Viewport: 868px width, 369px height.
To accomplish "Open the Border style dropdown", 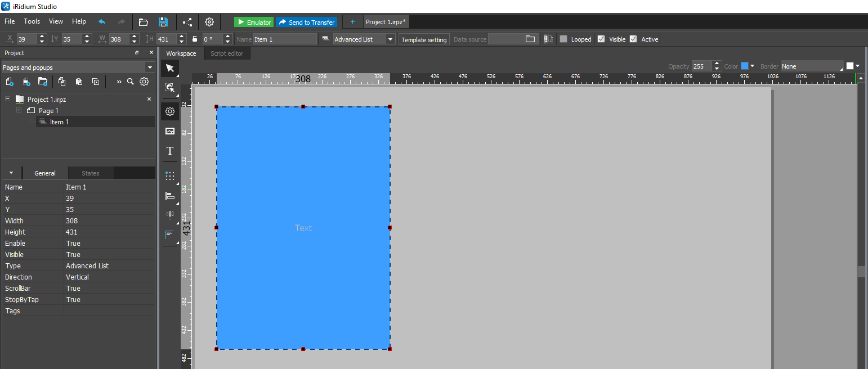I will tap(812, 66).
